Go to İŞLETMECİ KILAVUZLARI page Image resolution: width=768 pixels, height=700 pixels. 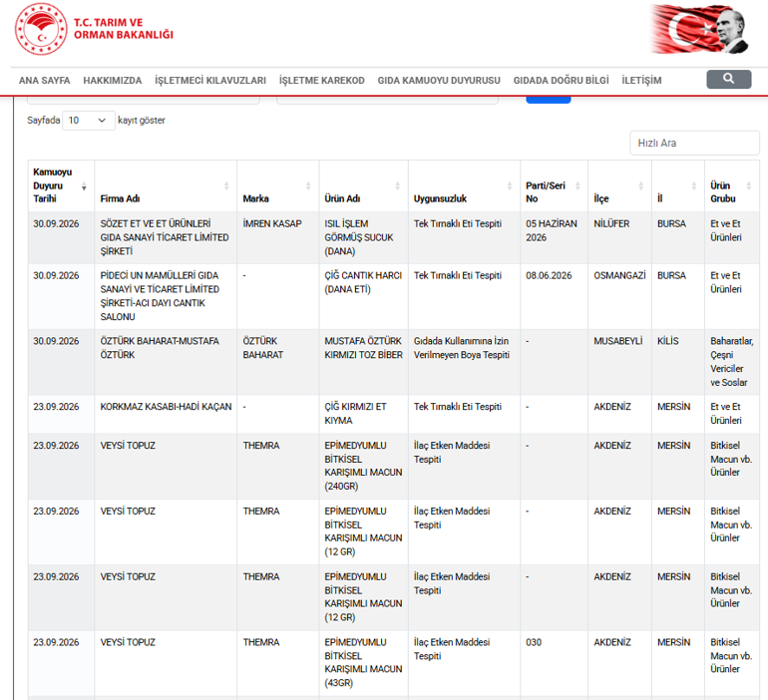click(210, 81)
